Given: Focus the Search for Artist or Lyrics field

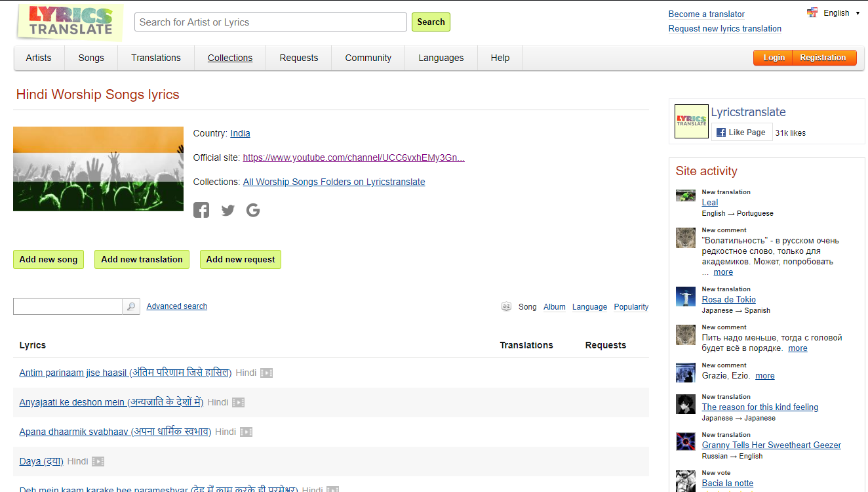Looking at the screenshot, I should click(x=271, y=22).
